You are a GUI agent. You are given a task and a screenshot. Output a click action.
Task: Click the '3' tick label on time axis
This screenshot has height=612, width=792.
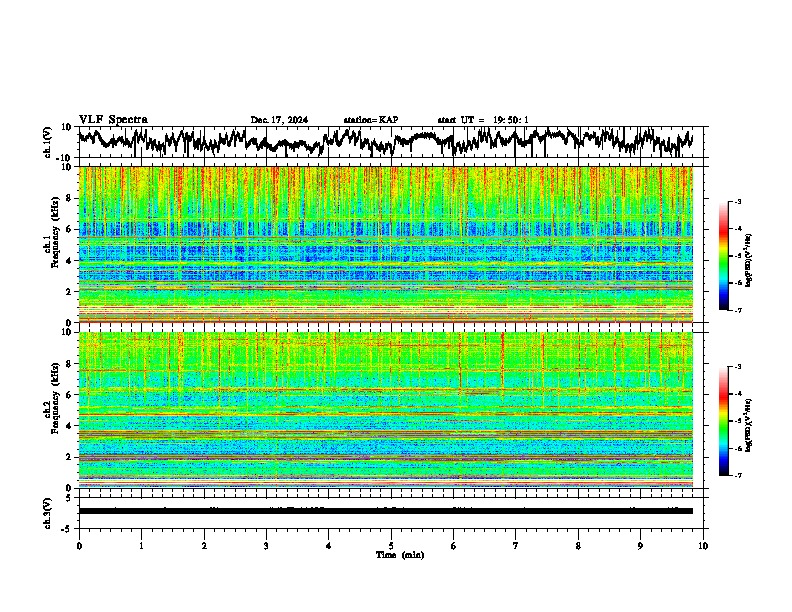point(266,546)
